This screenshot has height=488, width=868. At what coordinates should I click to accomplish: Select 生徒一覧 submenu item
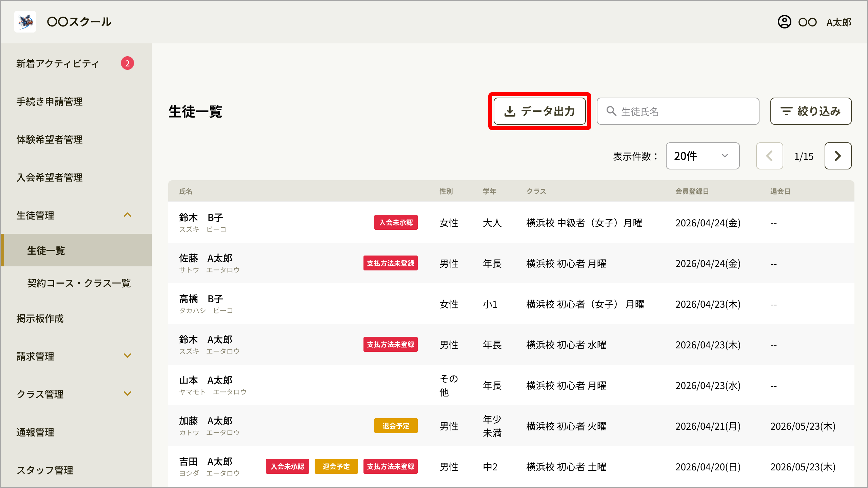click(x=76, y=250)
